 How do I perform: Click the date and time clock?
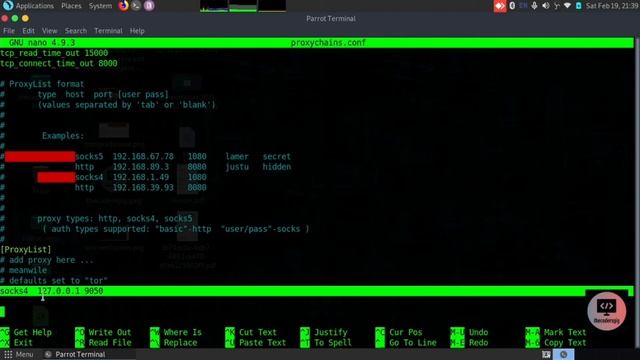pos(612,6)
